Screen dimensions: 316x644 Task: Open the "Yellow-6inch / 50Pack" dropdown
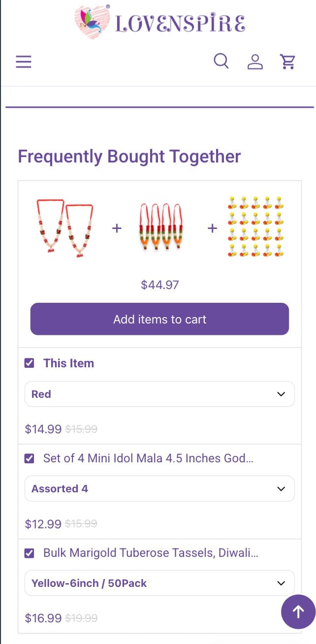(159, 583)
